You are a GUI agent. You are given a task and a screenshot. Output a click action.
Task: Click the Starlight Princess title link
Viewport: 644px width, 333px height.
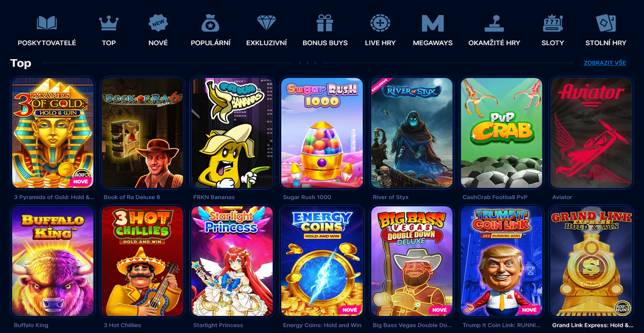tap(218, 325)
